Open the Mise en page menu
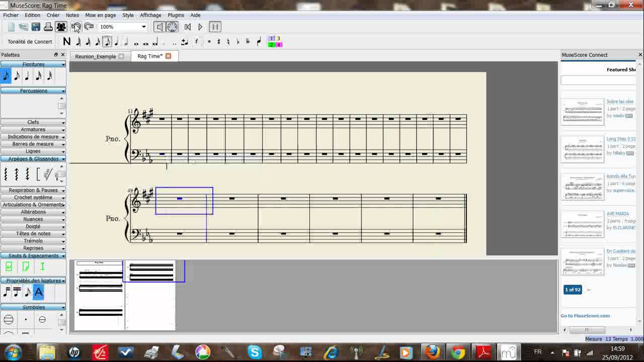644x362 pixels. click(x=101, y=15)
